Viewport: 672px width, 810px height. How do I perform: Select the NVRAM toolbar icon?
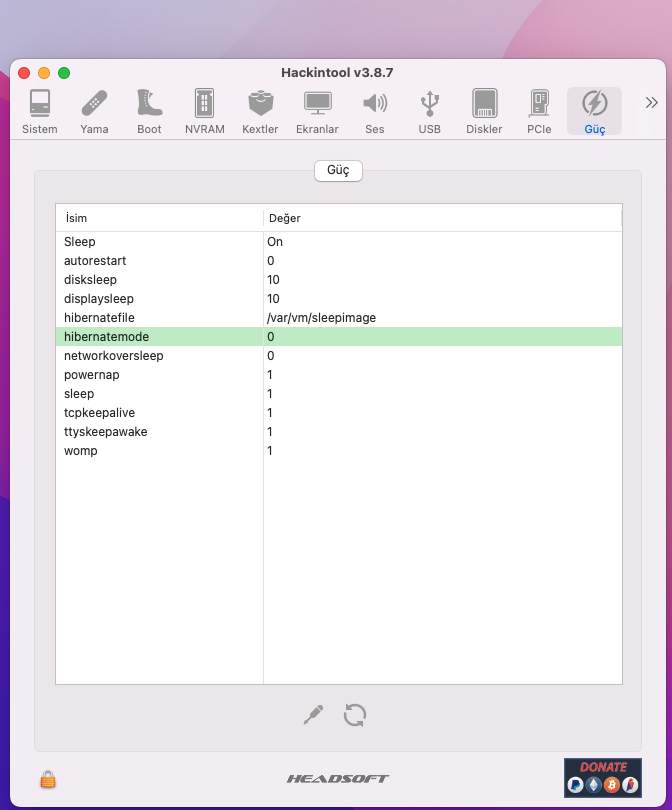[x=204, y=111]
